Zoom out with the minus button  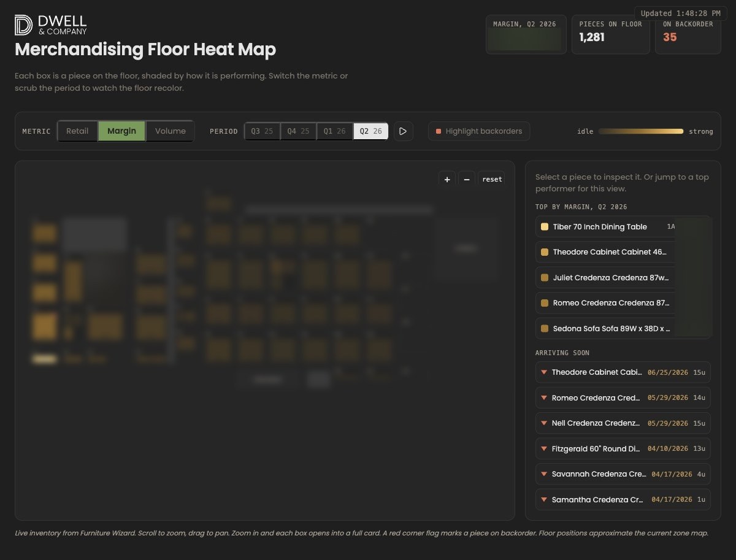(467, 179)
